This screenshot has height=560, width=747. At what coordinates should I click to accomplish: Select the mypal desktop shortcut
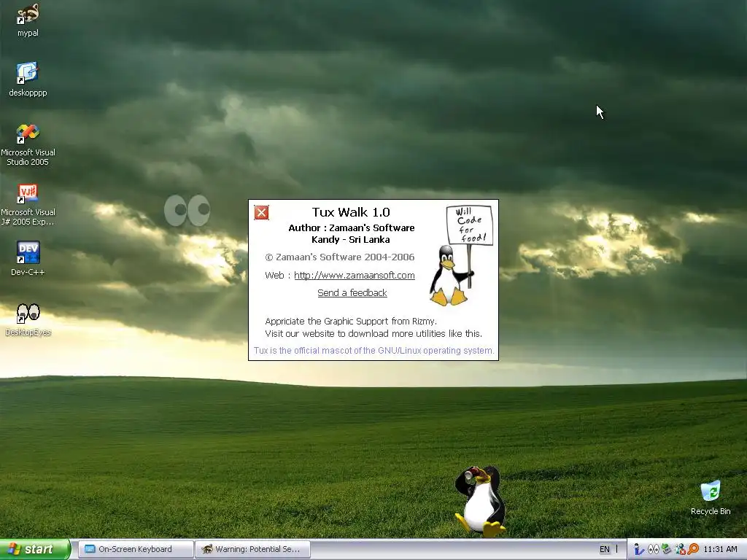click(x=28, y=20)
